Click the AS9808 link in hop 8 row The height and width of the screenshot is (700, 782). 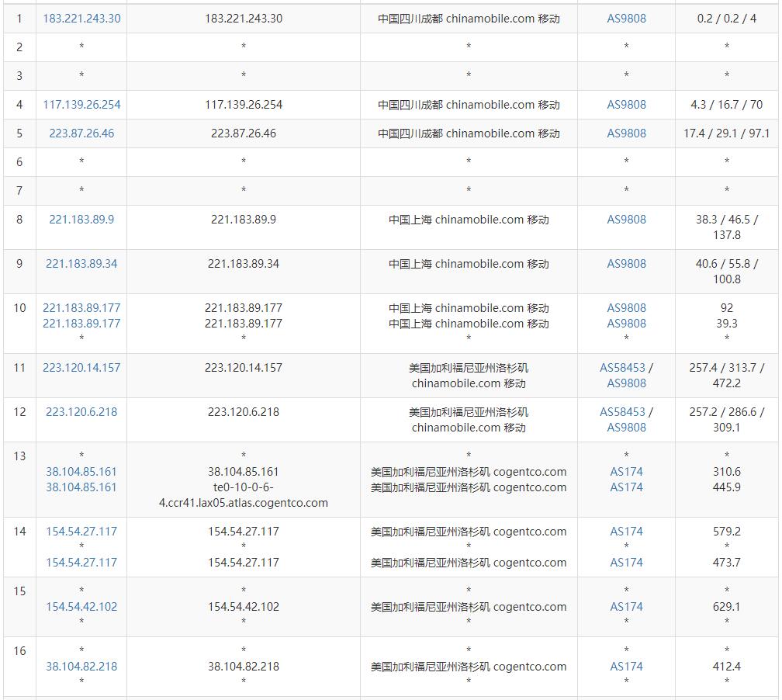(626, 220)
